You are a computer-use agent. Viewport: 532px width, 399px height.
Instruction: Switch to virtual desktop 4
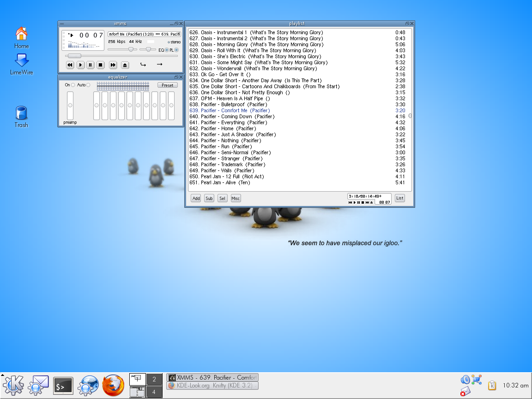click(x=154, y=392)
